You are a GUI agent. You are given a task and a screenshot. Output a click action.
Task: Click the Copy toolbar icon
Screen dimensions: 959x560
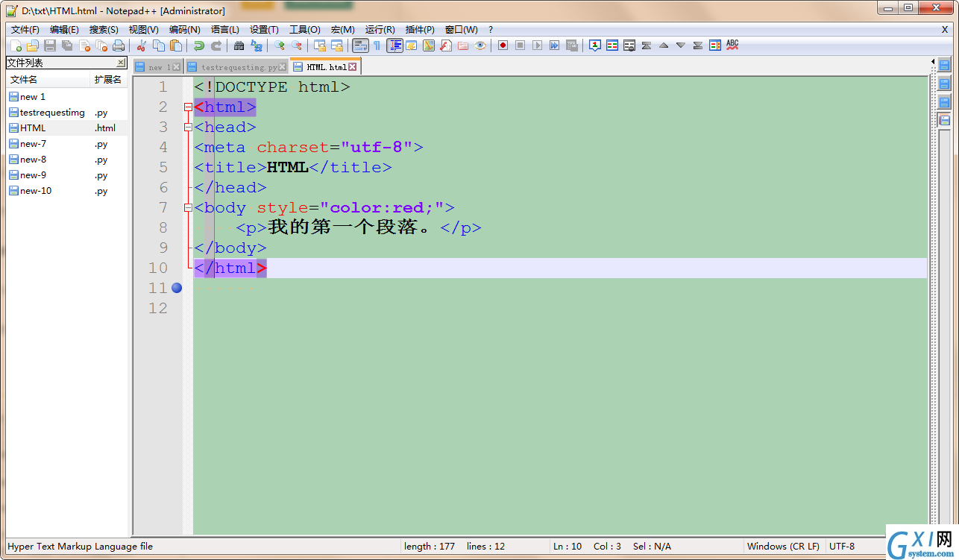coord(158,45)
